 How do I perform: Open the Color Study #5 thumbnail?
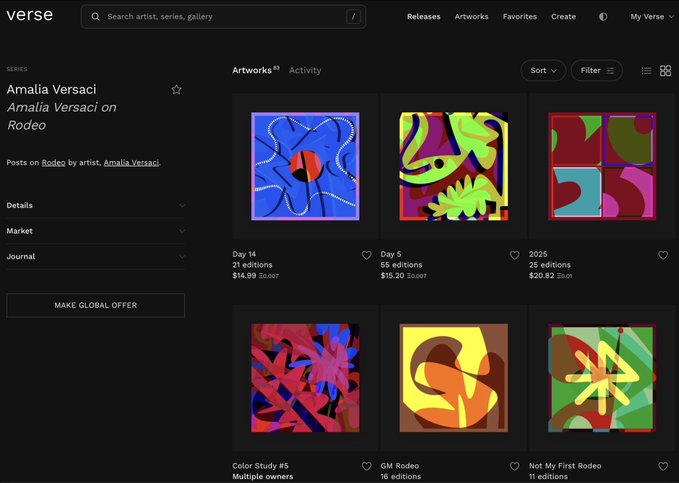click(x=305, y=378)
